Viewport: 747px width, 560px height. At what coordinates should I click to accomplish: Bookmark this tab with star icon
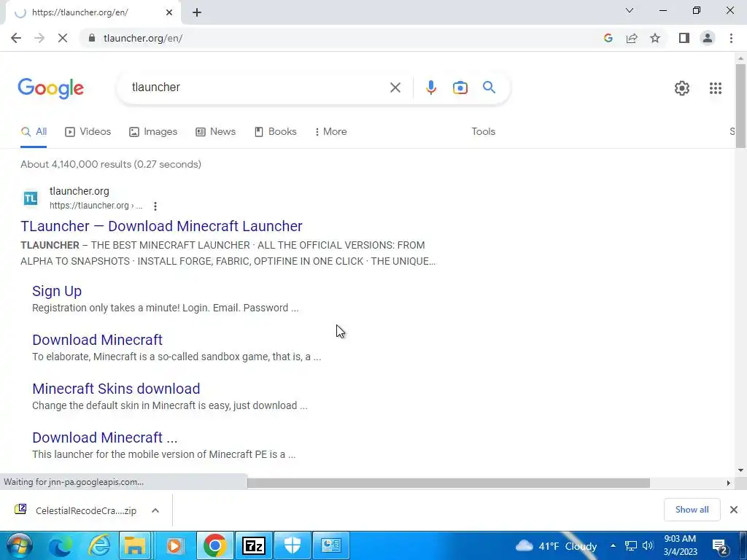(x=655, y=38)
